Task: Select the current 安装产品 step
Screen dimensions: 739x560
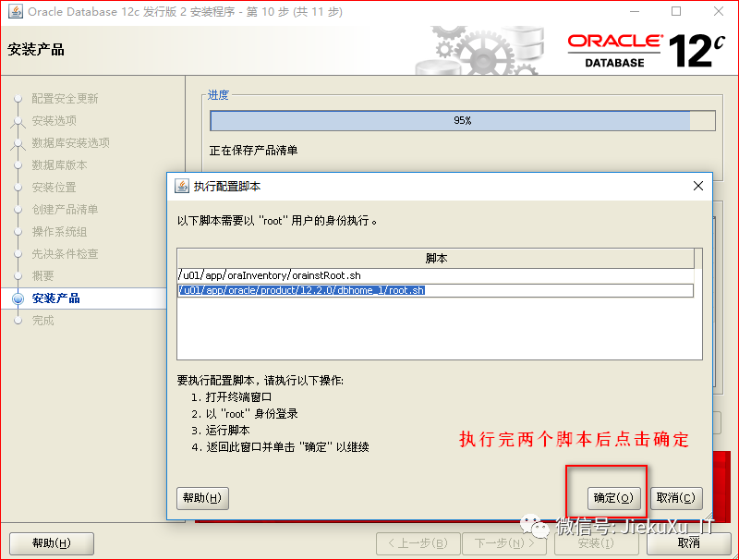Action: point(56,298)
